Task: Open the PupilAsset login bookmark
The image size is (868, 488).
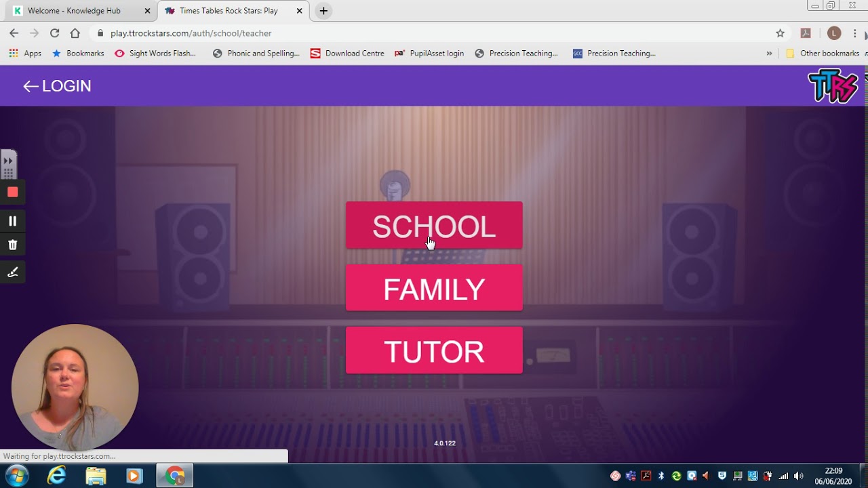Action: [x=429, y=54]
